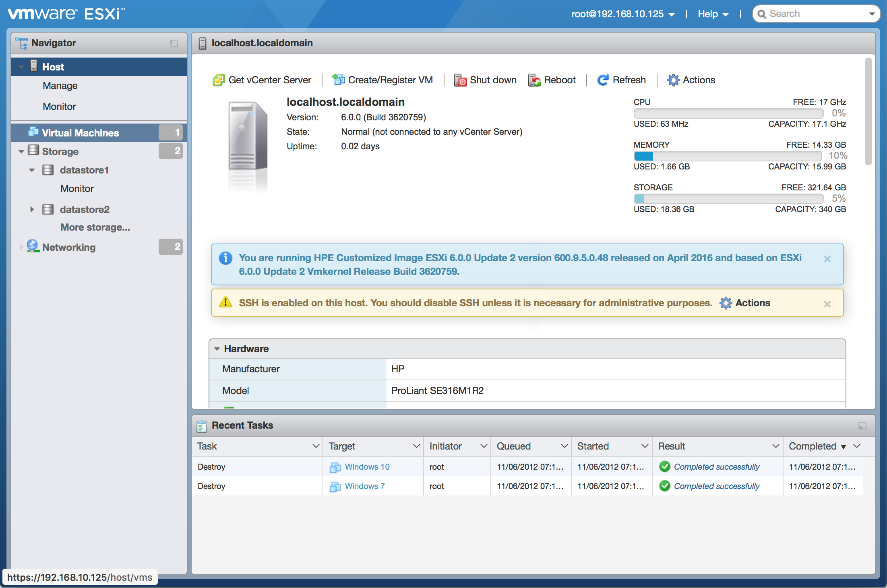Click the Networking count badge
This screenshot has width=887, height=588.
[170, 247]
